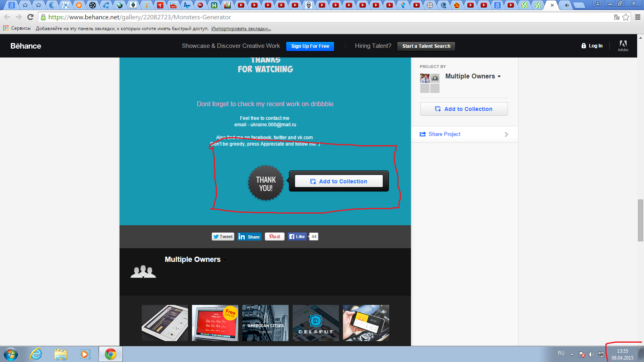The height and width of the screenshot is (362, 644).
Task: Switch the RU input language indicator
Action: (x=561, y=353)
